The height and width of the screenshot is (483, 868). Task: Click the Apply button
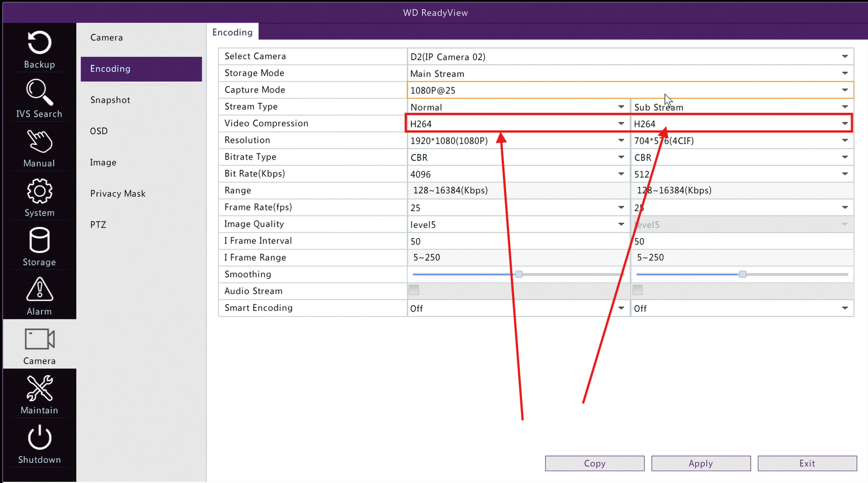click(x=701, y=463)
